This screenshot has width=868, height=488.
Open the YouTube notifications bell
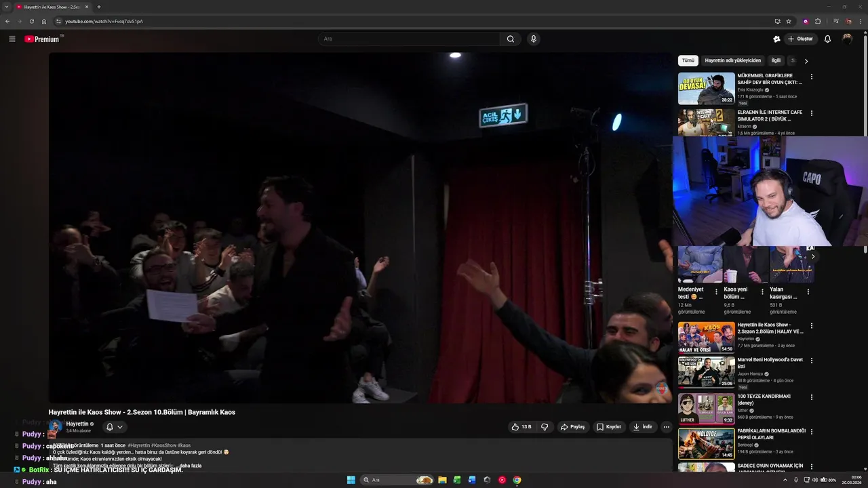(827, 39)
